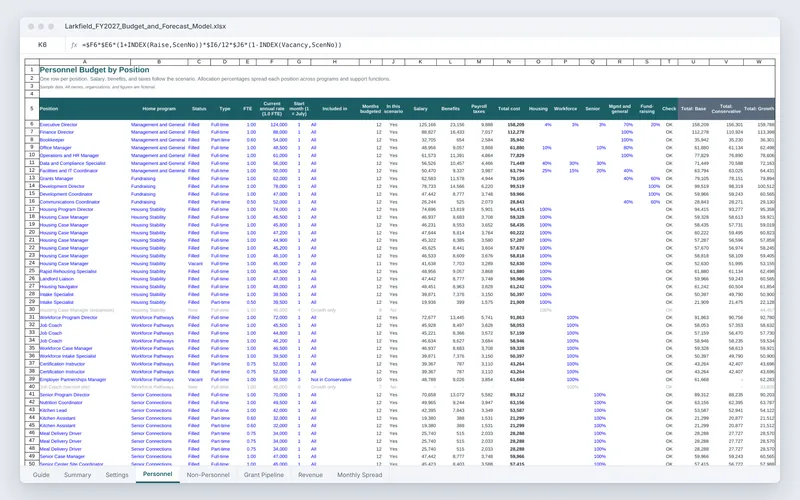This screenshot has height=500, width=800.
Task: Click the 'Mgmt and general' heading cell
Action: [619, 109]
